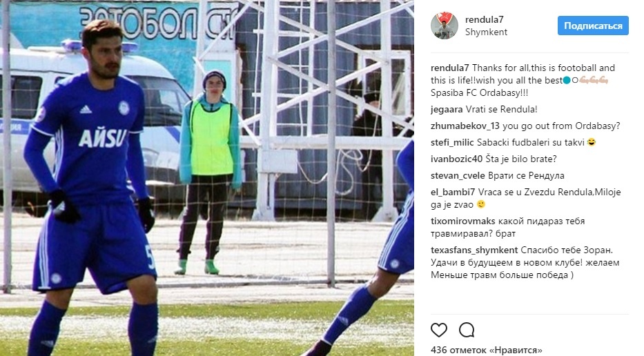This screenshot has width=644, height=356.
Task: Click the laughing emoji in stefi_milic's comment
Action: (x=592, y=143)
